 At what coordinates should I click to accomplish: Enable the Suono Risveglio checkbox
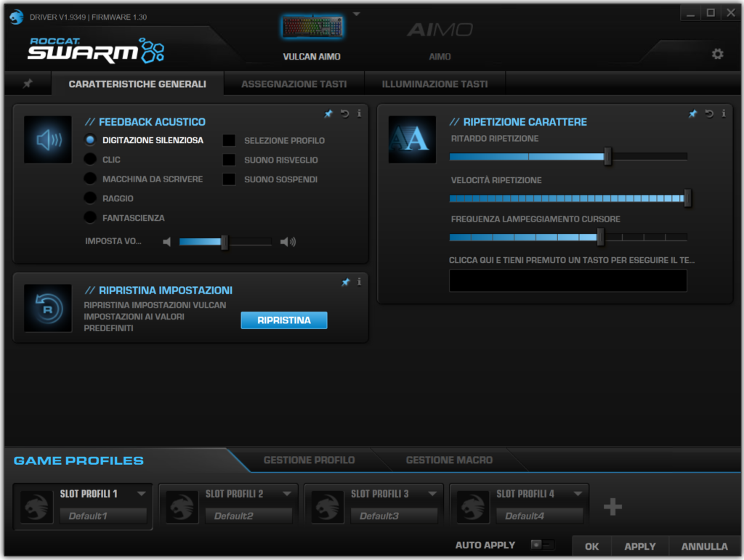click(x=229, y=160)
